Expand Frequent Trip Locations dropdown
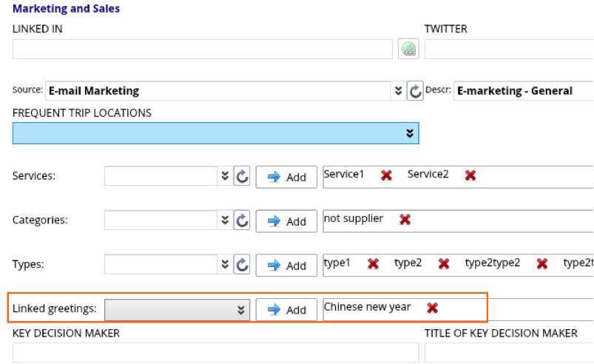594x364 pixels. pos(409,133)
